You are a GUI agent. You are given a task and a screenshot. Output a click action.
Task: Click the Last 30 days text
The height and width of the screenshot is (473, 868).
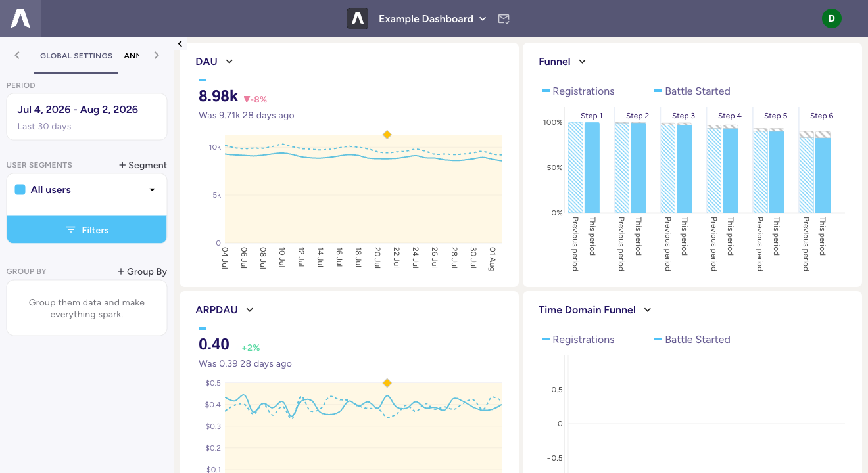(x=44, y=127)
